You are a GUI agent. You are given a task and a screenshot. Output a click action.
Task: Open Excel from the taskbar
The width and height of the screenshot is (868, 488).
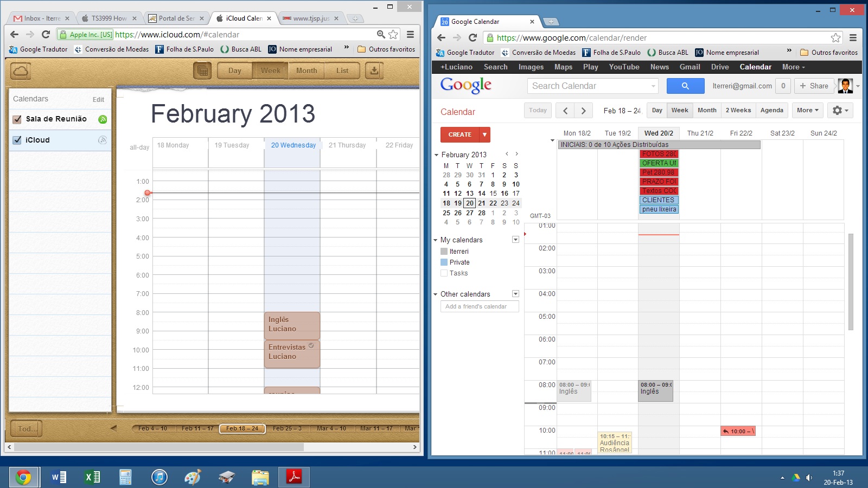92,477
